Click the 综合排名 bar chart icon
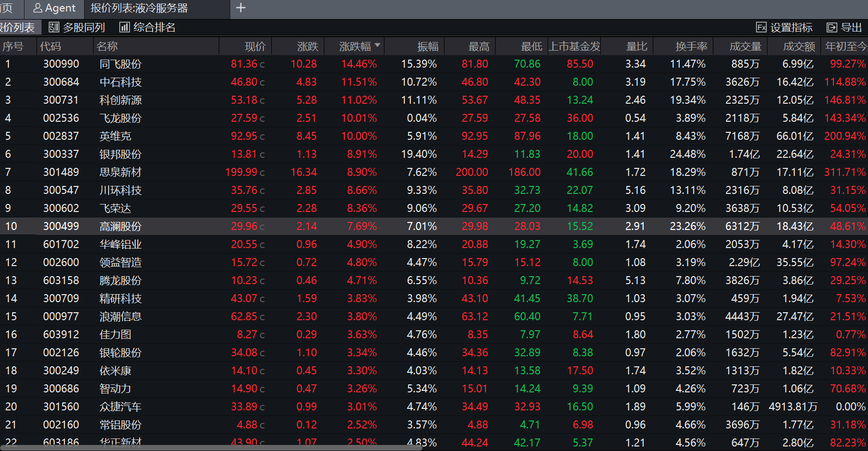This screenshot has height=451, width=868. click(x=125, y=28)
